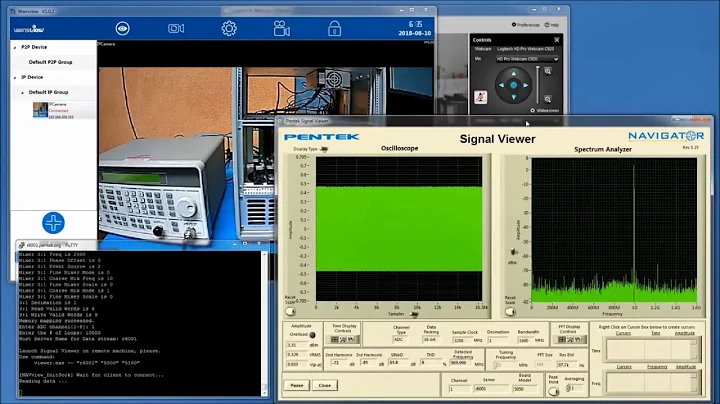Click the Detected Frequency value field
Image resolution: width=720 pixels, height=404 pixels.
(461, 363)
